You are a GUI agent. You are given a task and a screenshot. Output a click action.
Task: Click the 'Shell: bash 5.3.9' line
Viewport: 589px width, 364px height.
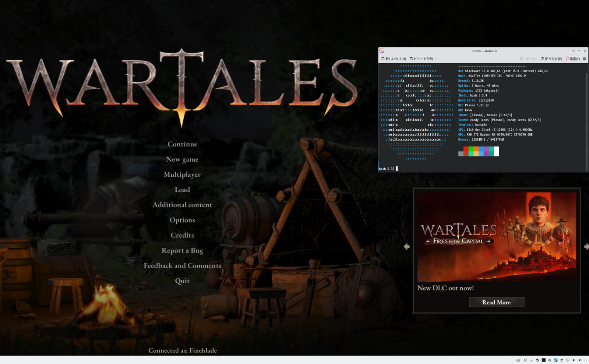(473, 95)
